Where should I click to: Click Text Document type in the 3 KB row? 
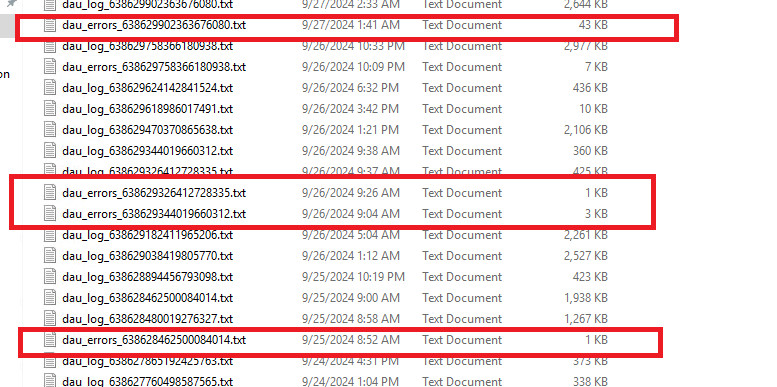(x=462, y=214)
